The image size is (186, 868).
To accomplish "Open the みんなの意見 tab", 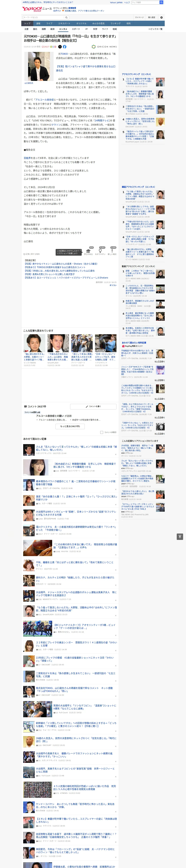I will coord(99,24).
